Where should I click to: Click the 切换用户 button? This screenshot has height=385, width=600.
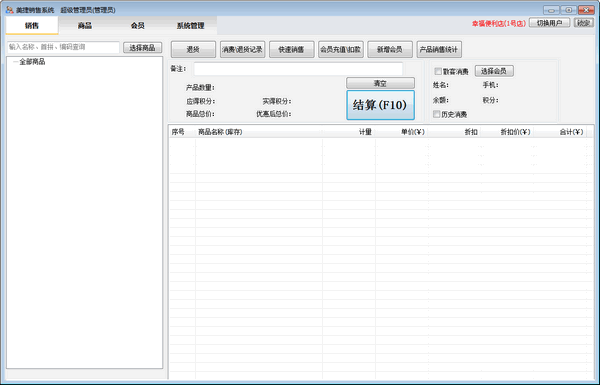pyautogui.click(x=549, y=23)
